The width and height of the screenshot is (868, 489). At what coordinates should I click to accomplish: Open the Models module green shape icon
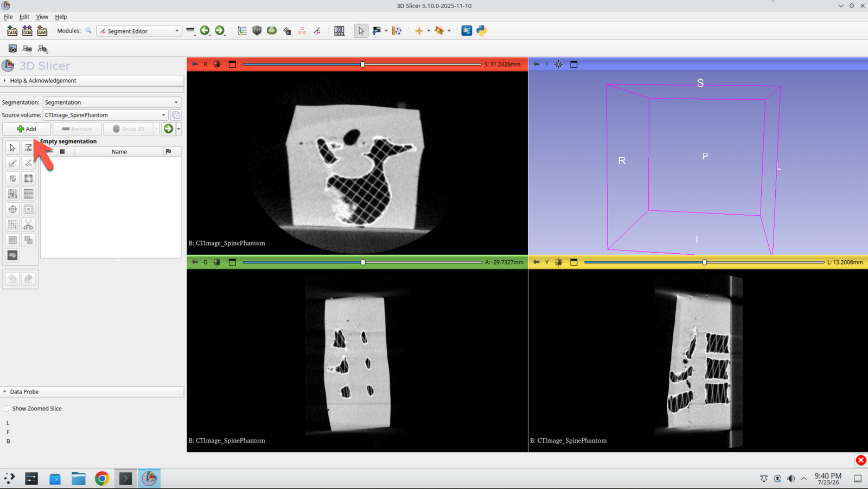coord(272,31)
